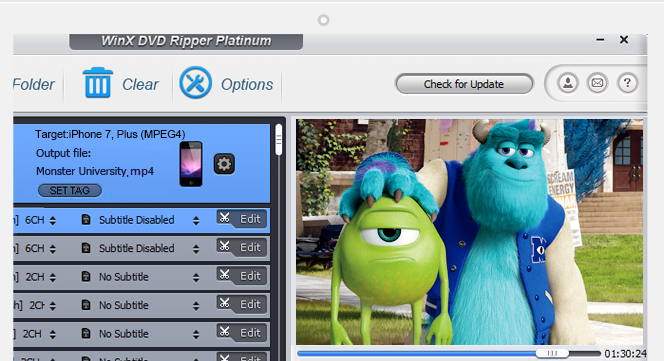This screenshot has width=664, height=361.
Task: Click Edit on the second Subtitle Disabled row
Action: [242, 247]
